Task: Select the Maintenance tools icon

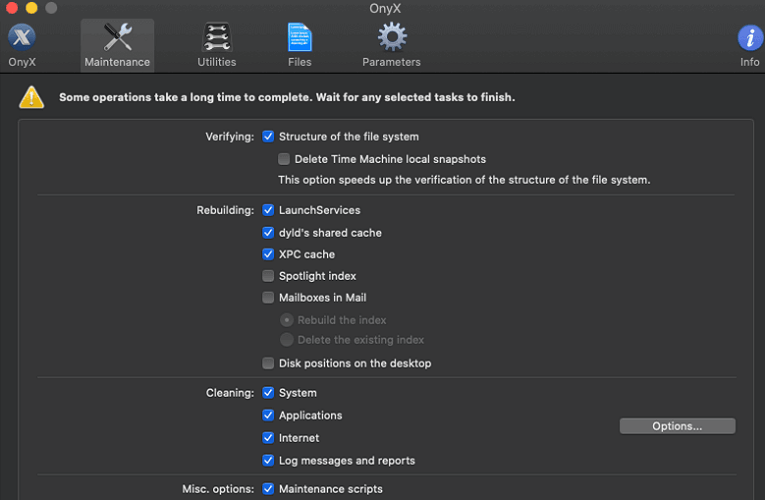Action: pyautogui.click(x=117, y=37)
